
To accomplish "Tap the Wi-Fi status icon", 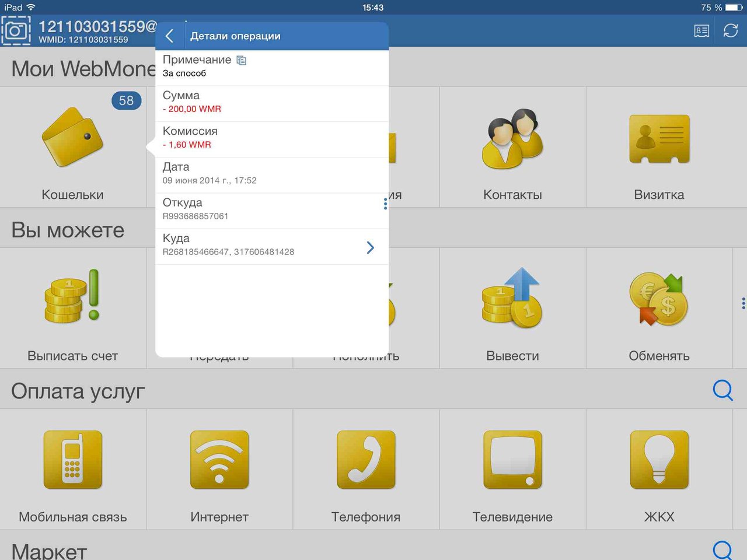I will pos(31,8).
